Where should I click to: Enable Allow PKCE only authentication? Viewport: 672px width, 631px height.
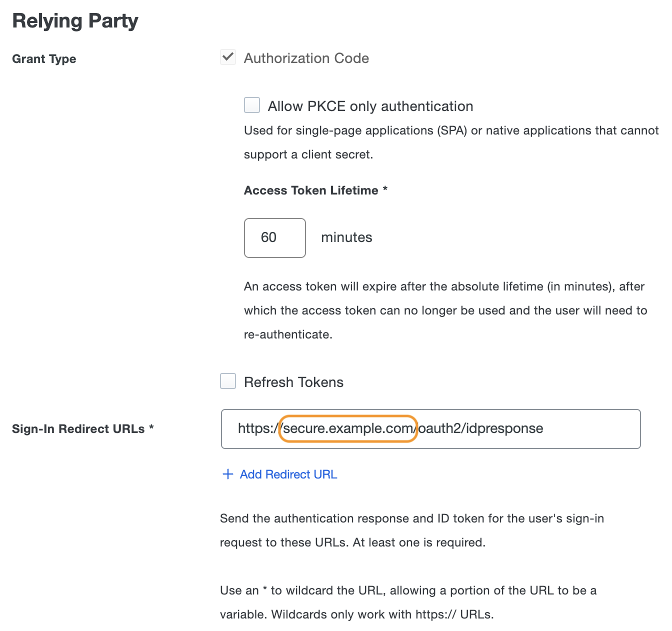252,105
